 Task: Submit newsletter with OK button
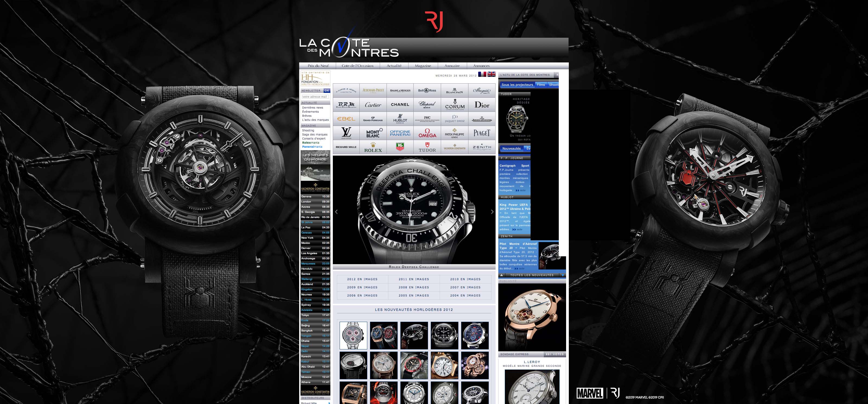pos(327,91)
